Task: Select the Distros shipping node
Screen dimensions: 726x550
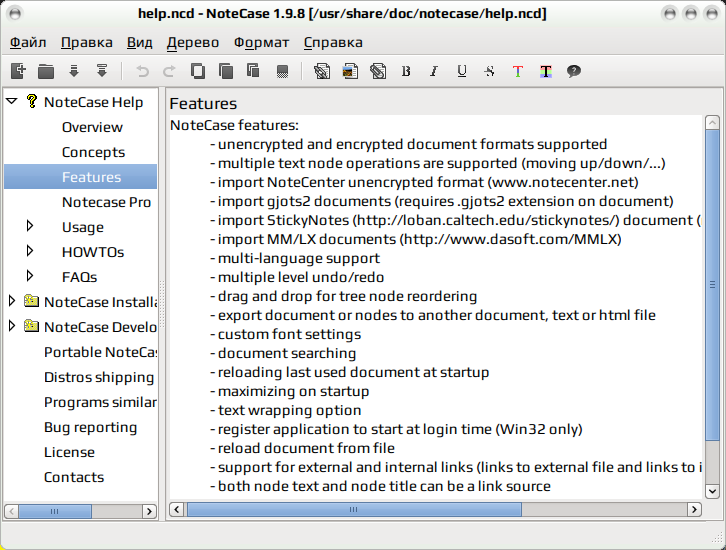Action: tap(99, 377)
